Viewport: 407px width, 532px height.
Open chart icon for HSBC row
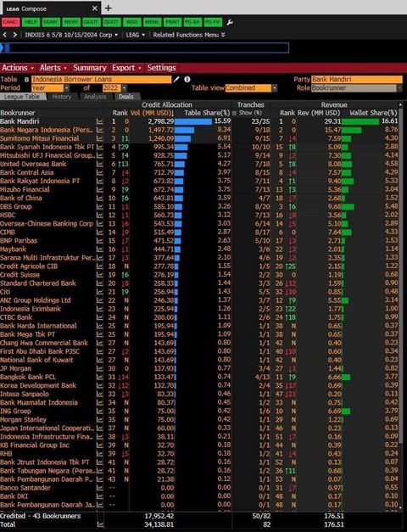tap(100, 216)
